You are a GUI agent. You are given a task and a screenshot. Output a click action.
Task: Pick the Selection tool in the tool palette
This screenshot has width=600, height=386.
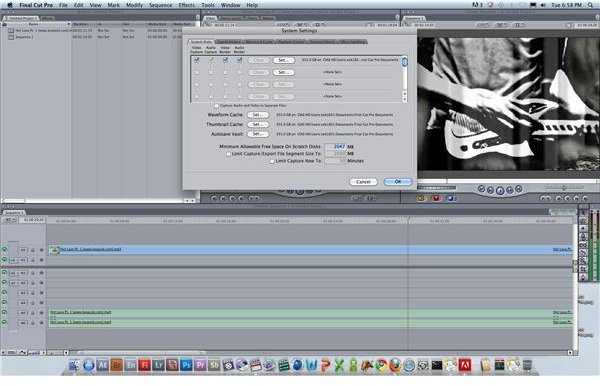583,213
